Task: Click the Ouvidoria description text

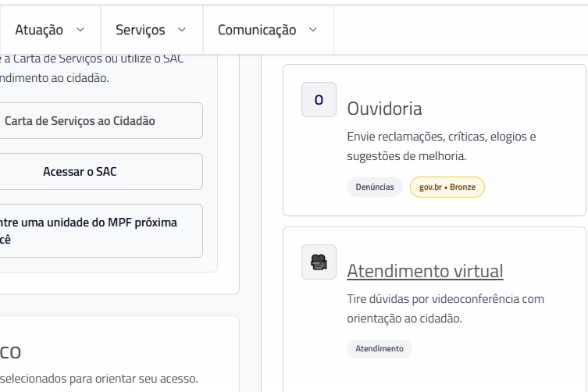Action: point(441,146)
